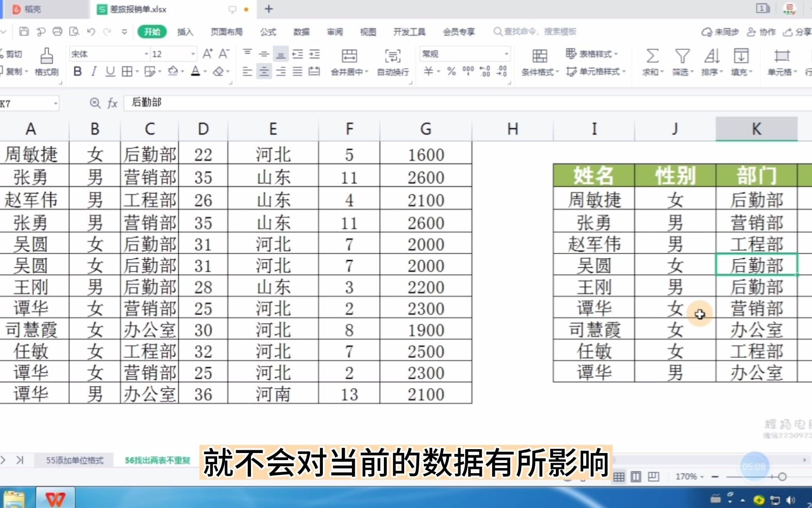The height and width of the screenshot is (508, 812).
Task: Click the Print icon in quick access toolbar
Action: pyautogui.click(x=57, y=32)
